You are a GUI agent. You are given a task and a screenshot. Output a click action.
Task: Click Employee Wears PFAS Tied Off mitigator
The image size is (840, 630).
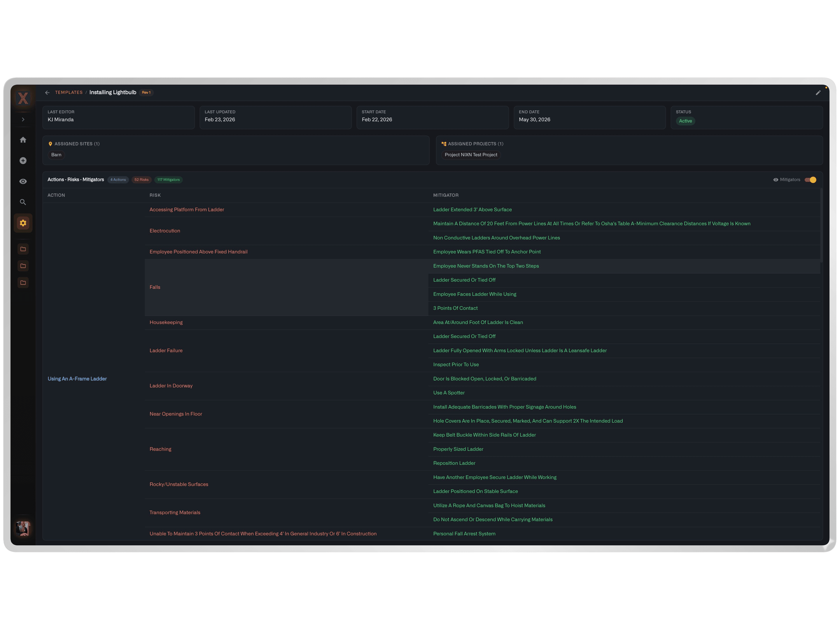click(x=487, y=252)
